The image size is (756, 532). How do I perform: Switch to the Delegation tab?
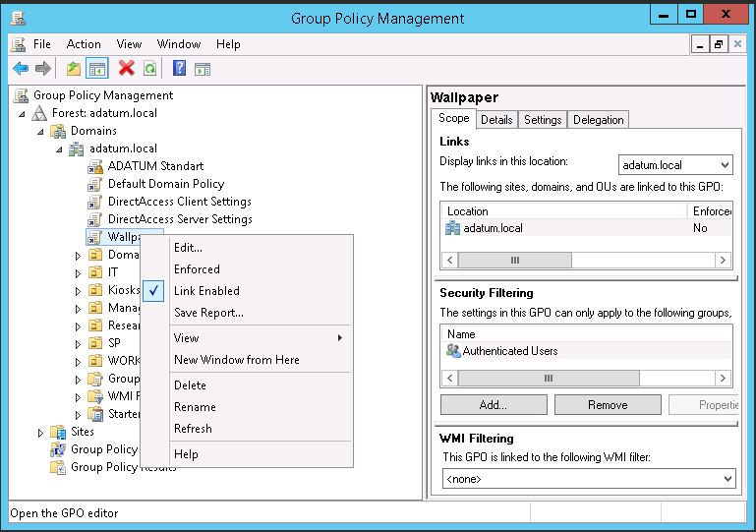coord(599,120)
